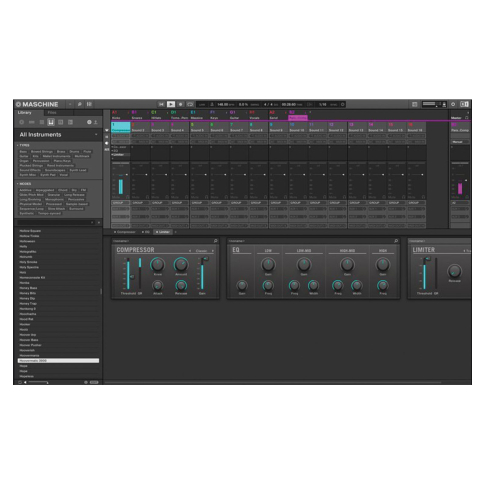The image size is (485, 485).
Task: Select the Granular mode tag
Action: click(x=54, y=195)
